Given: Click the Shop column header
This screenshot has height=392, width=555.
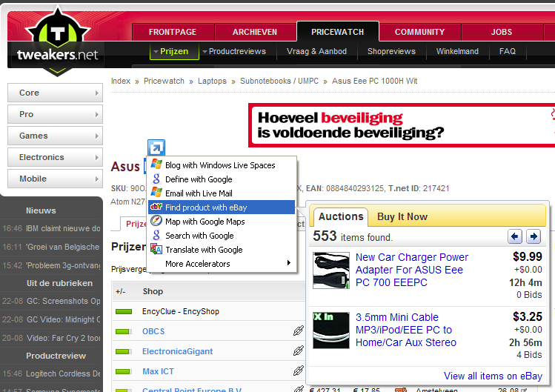Looking at the screenshot, I should [x=153, y=291].
